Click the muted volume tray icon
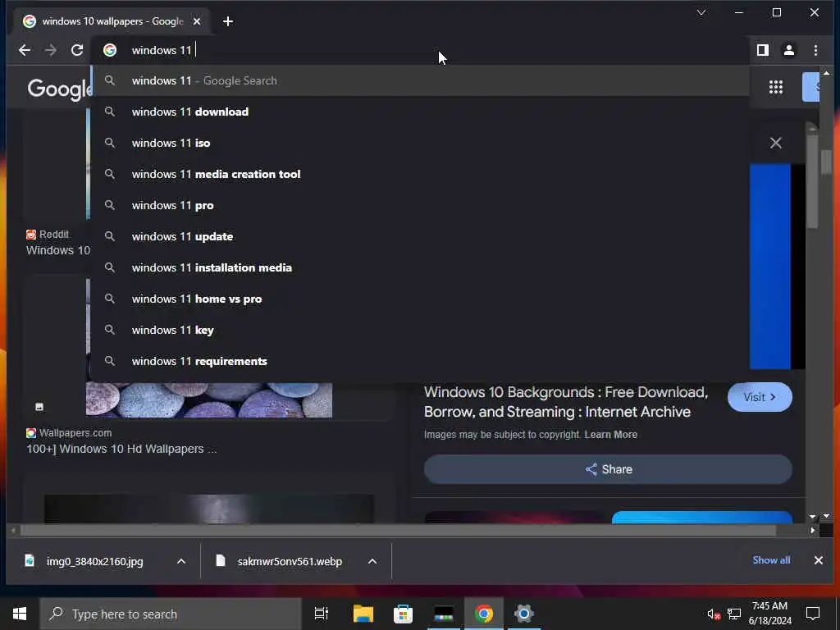 pos(713,614)
